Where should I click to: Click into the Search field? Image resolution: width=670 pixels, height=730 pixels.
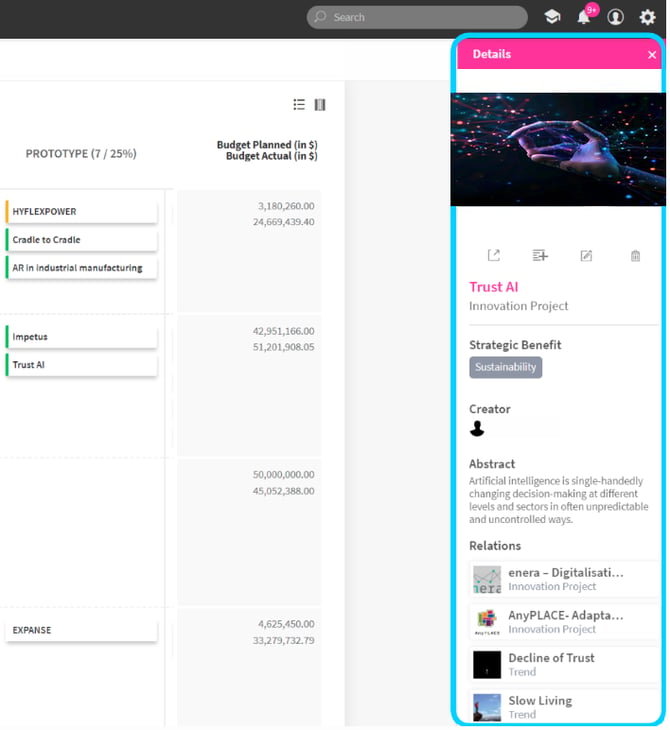(417, 17)
